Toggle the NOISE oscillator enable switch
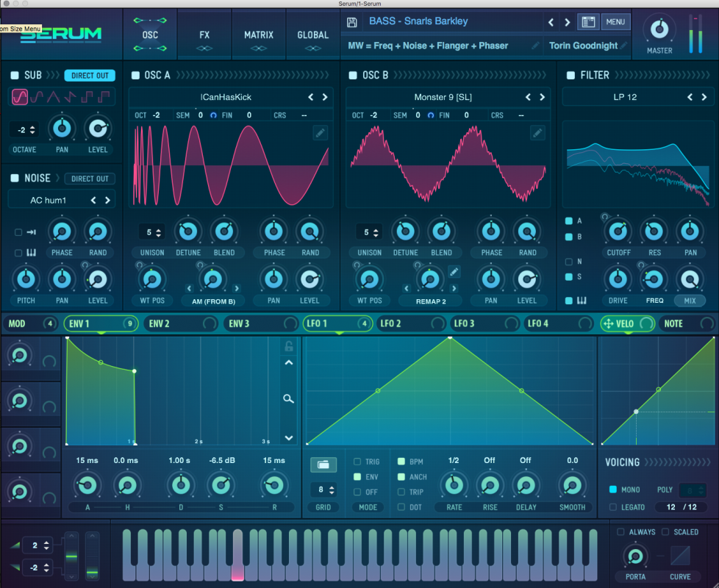The width and height of the screenshot is (719, 588). coord(15,178)
